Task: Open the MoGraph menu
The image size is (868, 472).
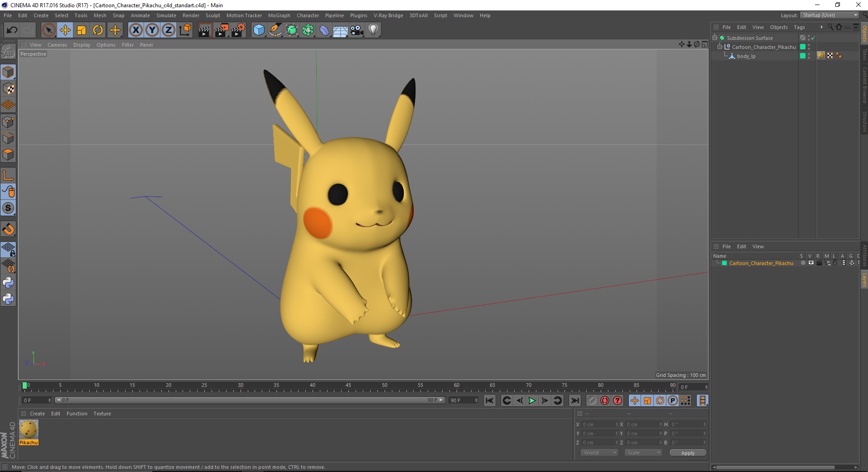Action: (279, 15)
